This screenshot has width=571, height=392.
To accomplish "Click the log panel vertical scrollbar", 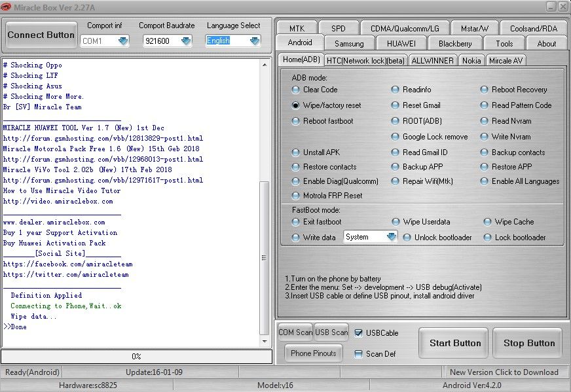I will (x=265, y=255).
